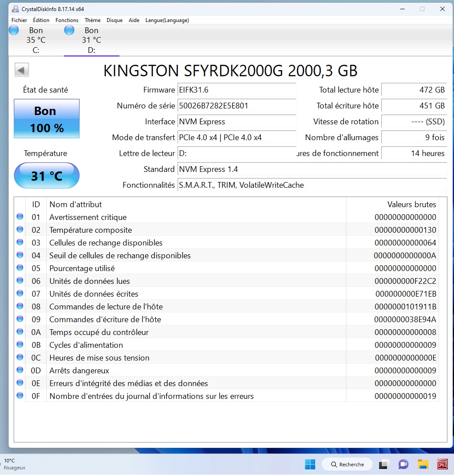Click raw value 000000000E71EB
454x476 pixels.
point(406,294)
